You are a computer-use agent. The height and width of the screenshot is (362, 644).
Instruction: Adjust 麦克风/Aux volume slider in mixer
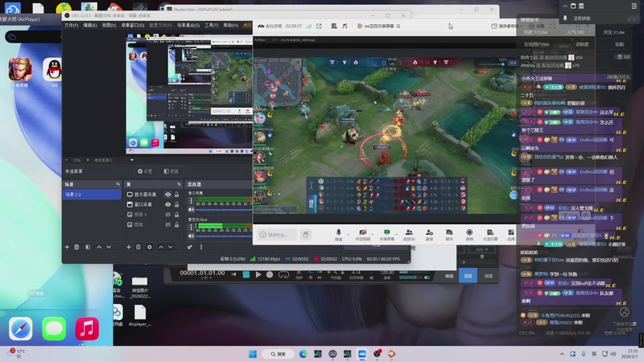coord(225,236)
